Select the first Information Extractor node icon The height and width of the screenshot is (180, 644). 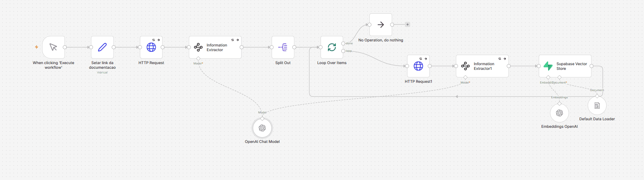(x=198, y=47)
